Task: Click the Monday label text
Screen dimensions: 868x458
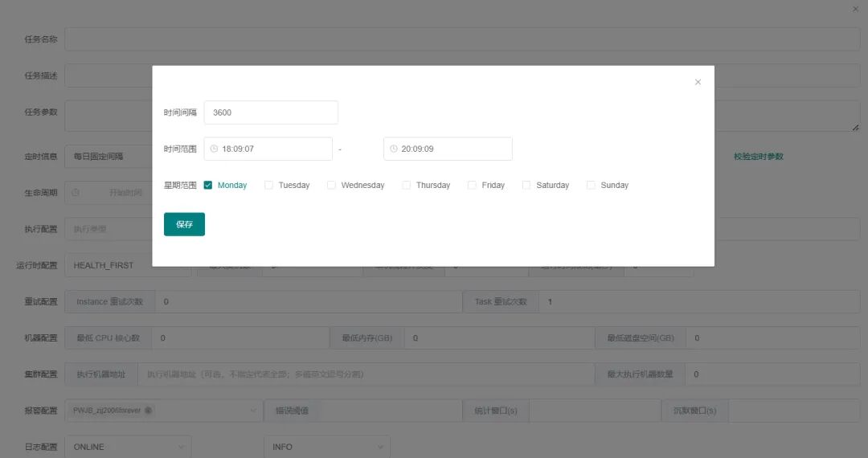Action: 232,186
